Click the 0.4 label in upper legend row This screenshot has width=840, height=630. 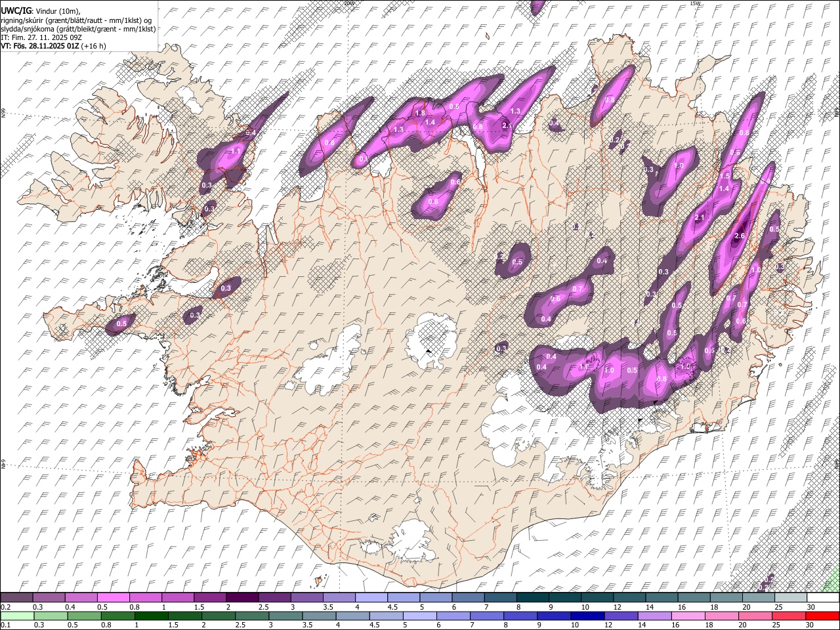coord(70,607)
